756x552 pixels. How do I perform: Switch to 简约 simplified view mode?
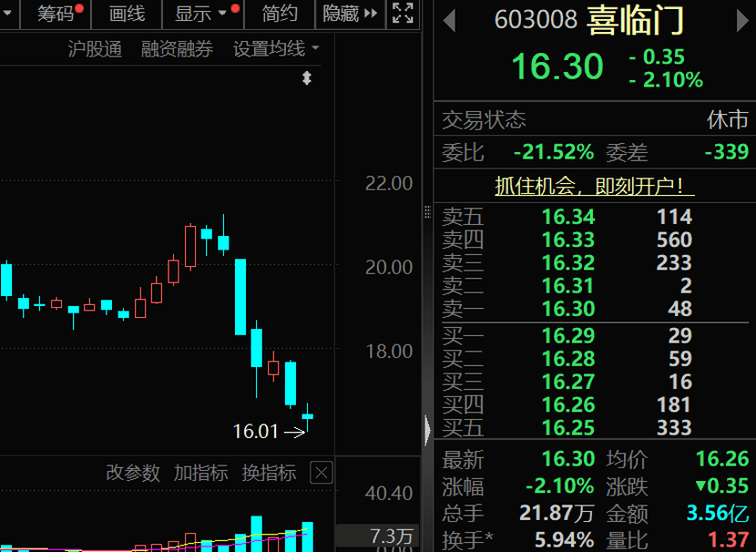click(278, 14)
